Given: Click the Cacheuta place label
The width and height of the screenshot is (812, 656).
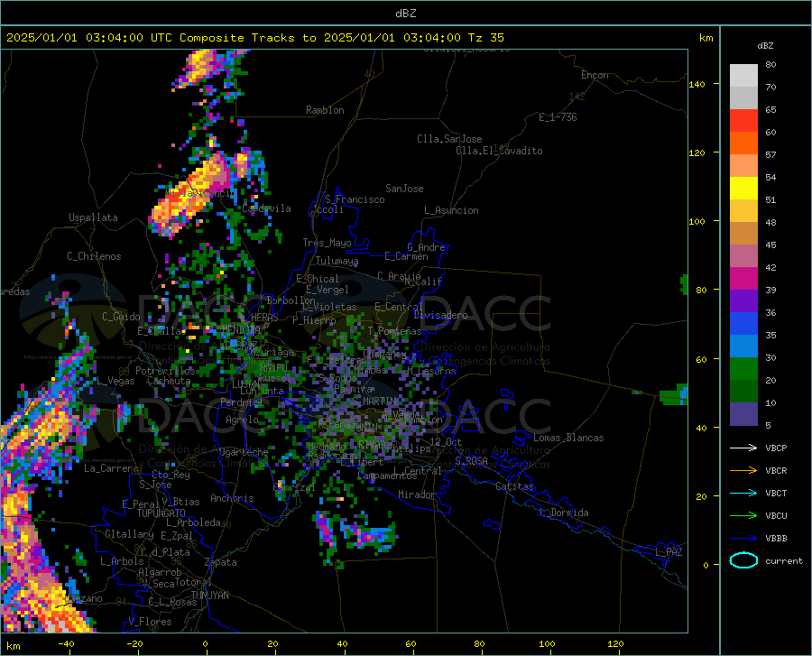Looking at the screenshot, I should pyautogui.click(x=169, y=381).
